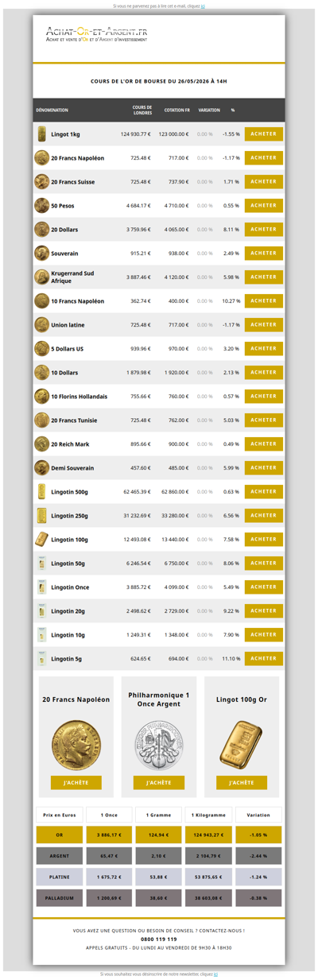This screenshot has height=980, width=318.
Task: Open the Philharmonique silver coin image
Action: point(159,745)
